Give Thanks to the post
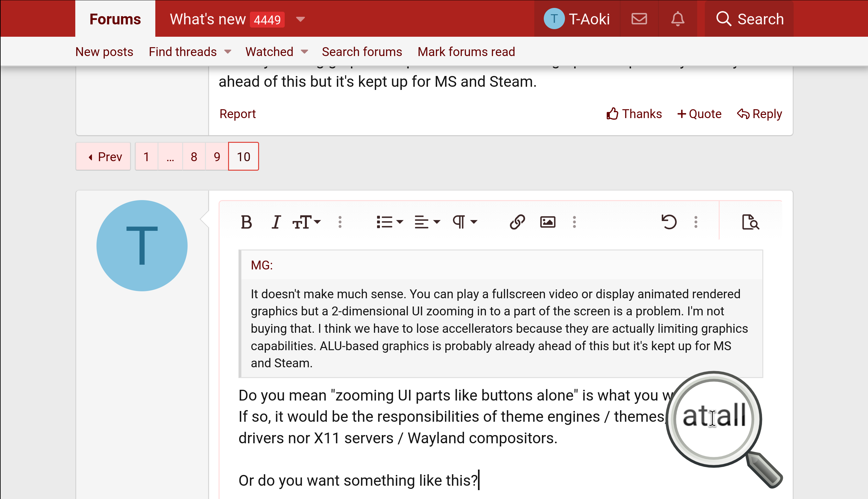868x499 pixels. pyautogui.click(x=634, y=114)
